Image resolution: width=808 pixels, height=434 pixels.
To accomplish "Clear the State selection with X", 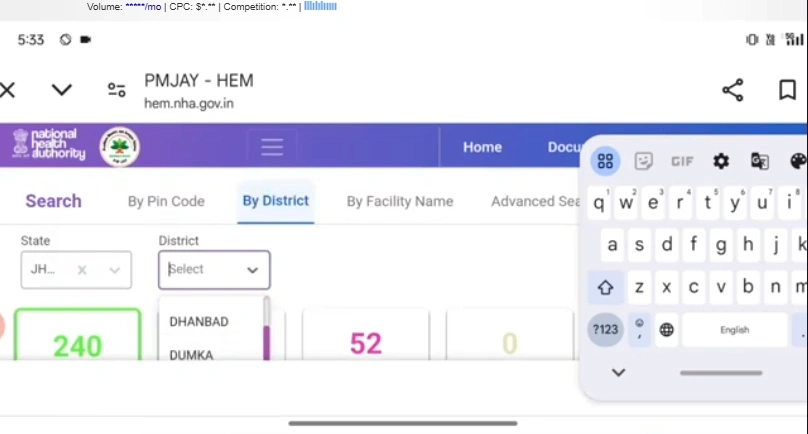I will pos(82,270).
